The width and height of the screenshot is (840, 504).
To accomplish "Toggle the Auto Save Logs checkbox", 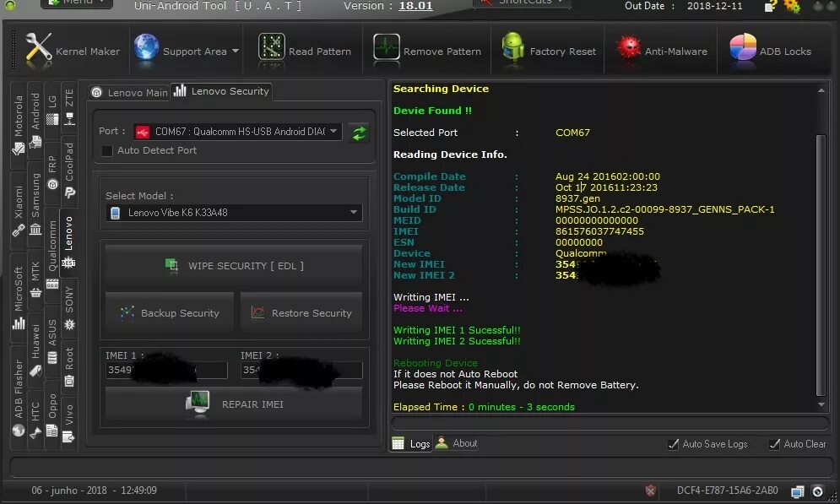I will point(674,444).
